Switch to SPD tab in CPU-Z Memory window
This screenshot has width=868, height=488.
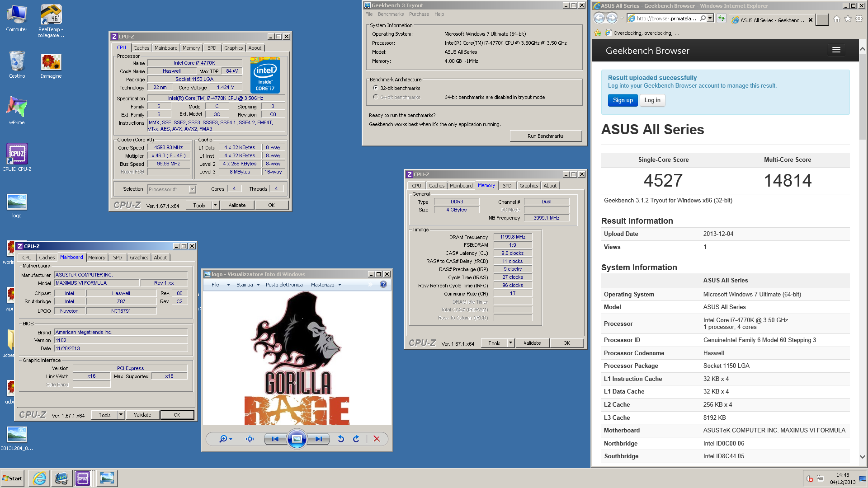coord(507,186)
